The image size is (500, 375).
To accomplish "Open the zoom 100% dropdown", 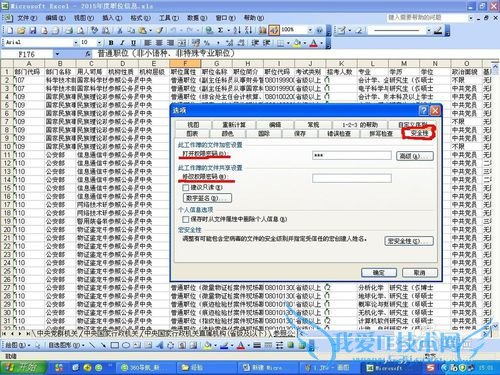I will point(310,30).
